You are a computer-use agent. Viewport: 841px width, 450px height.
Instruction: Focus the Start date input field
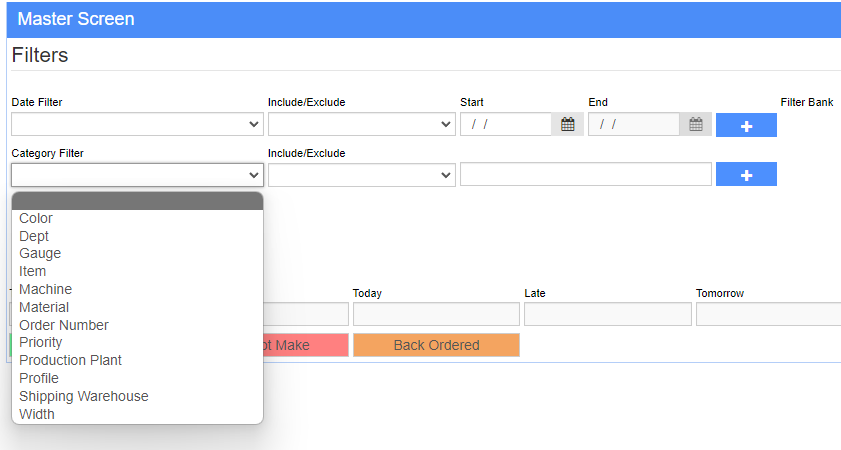506,124
